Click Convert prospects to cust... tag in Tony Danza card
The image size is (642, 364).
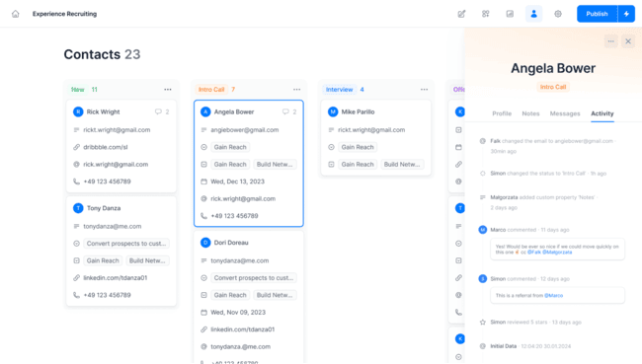[126, 244]
